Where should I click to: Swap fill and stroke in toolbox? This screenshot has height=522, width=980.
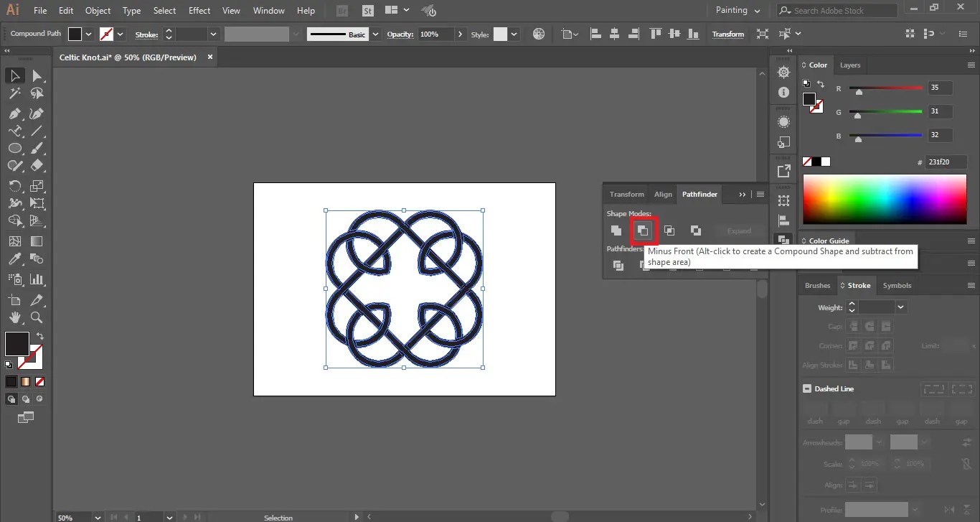(x=40, y=336)
